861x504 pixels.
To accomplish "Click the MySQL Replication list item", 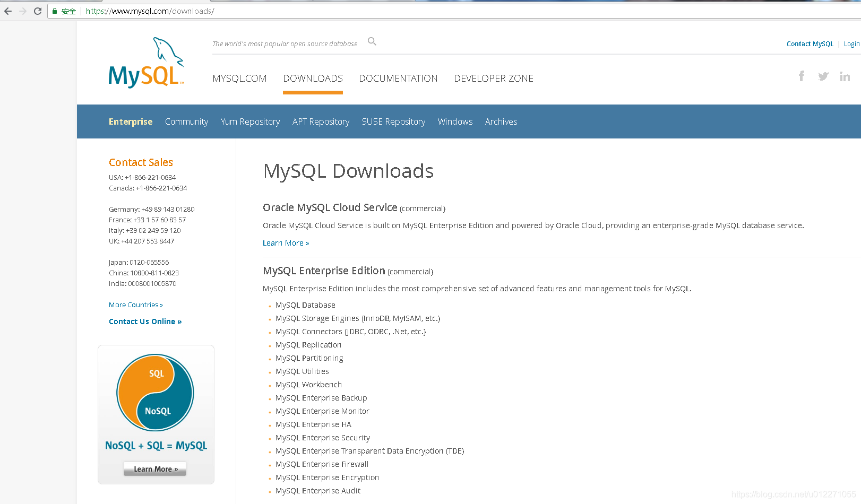I will tap(308, 345).
